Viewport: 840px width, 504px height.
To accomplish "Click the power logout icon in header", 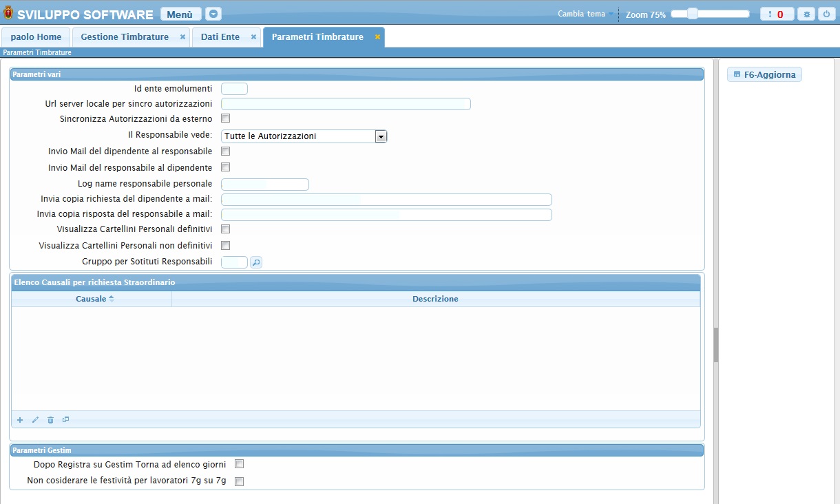I will [825, 14].
